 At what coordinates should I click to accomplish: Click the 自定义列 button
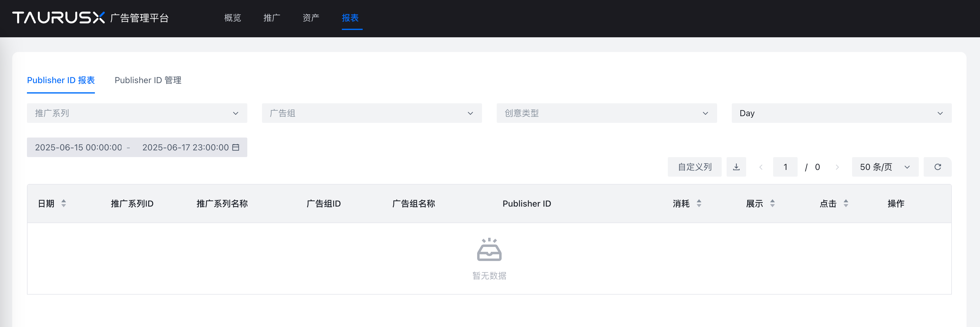click(694, 167)
